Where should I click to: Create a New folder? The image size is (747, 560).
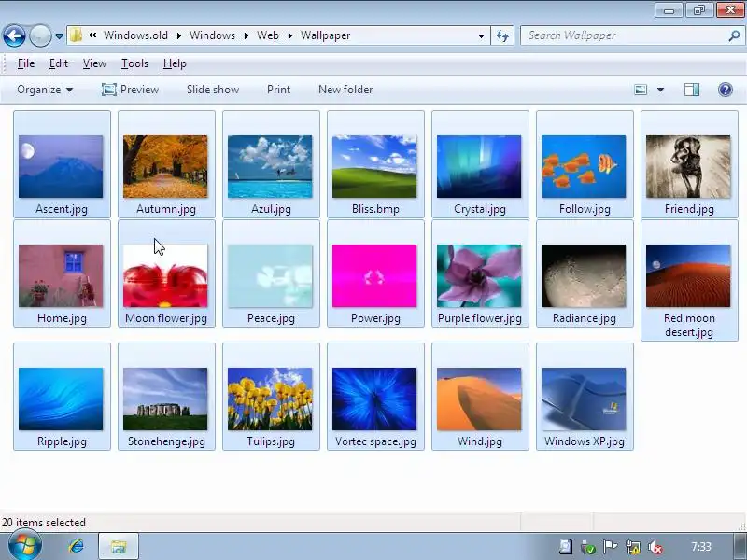(x=345, y=90)
